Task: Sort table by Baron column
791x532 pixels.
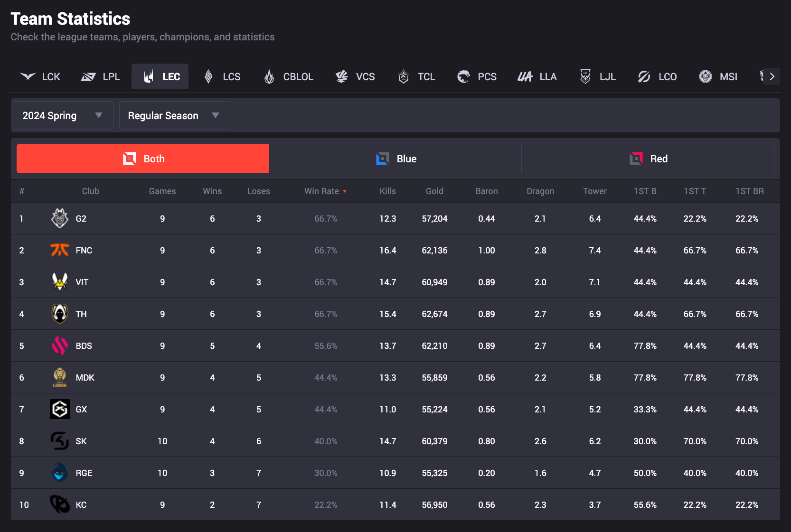Action: click(487, 191)
